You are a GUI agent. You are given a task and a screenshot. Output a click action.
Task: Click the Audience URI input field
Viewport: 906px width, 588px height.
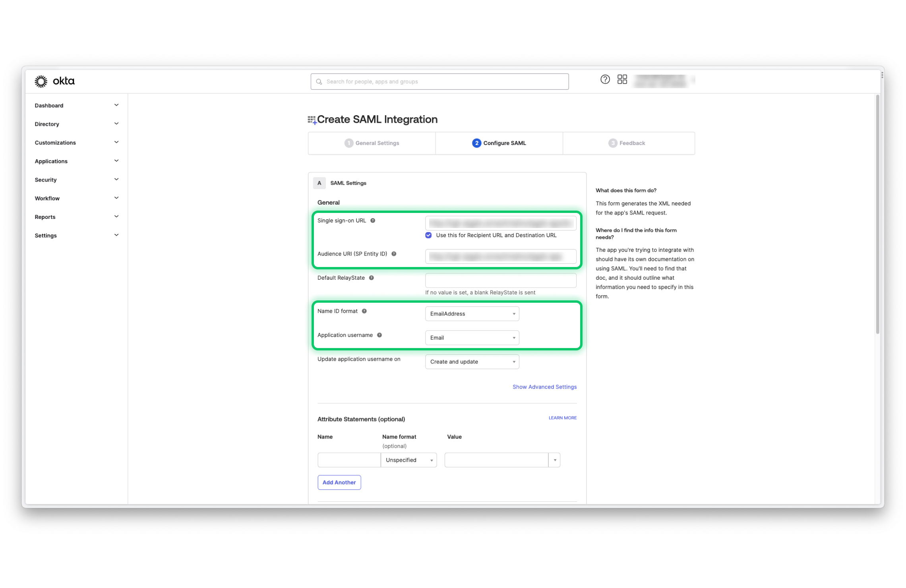pyautogui.click(x=500, y=257)
